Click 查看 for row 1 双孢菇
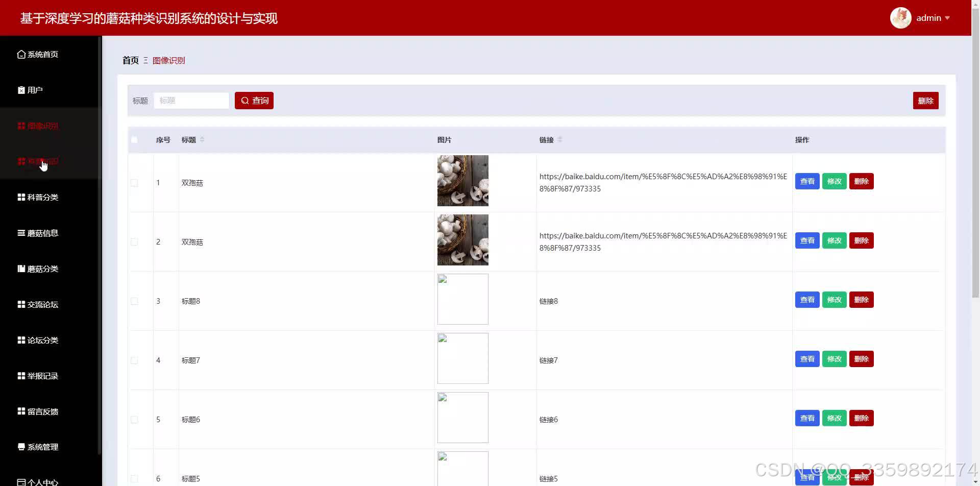Viewport: 980px width, 486px height. coord(807,181)
